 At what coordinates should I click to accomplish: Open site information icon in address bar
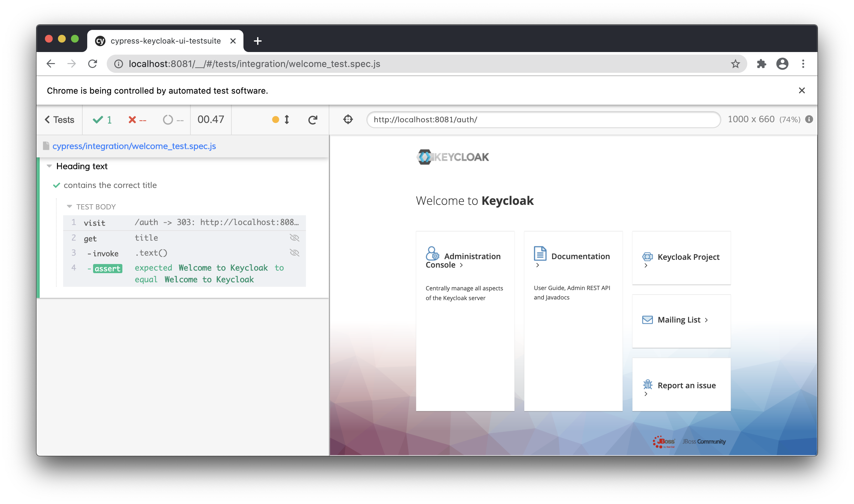tap(118, 64)
